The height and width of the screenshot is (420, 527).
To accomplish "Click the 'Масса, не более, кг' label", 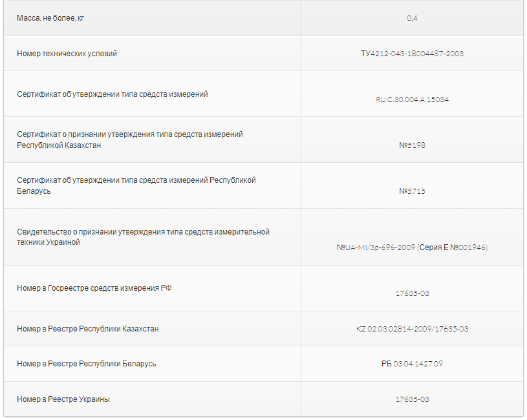I will [50, 18].
